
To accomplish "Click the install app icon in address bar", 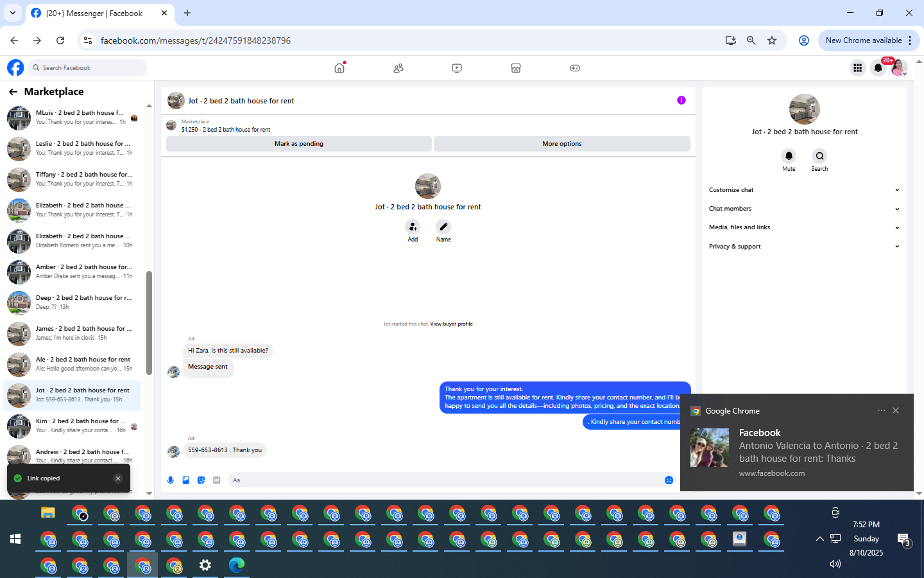I will 731,40.
